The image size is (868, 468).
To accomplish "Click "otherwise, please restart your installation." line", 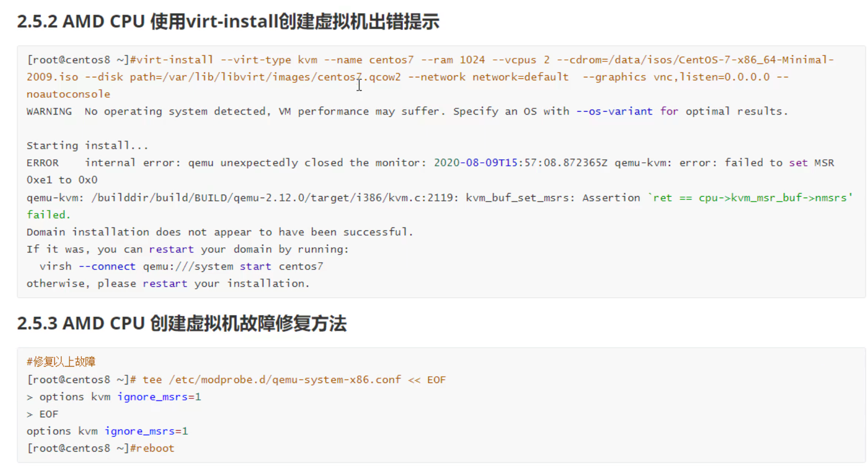I will 168,284.
